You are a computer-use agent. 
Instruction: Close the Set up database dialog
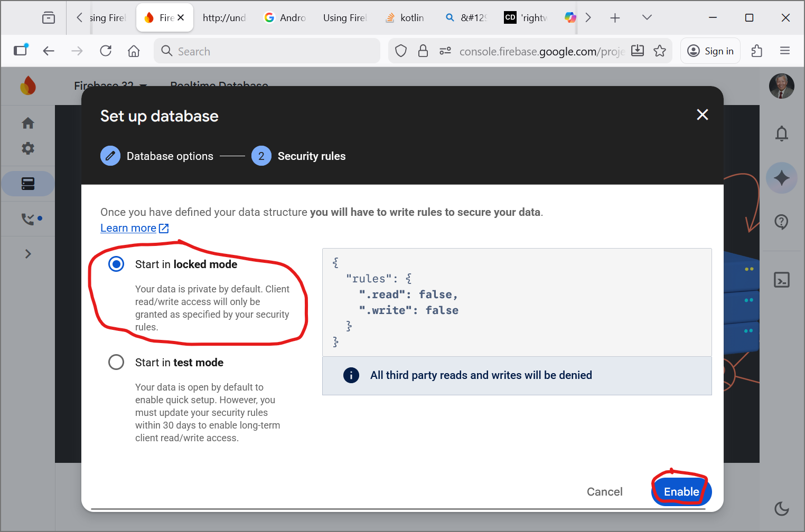(702, 115)
